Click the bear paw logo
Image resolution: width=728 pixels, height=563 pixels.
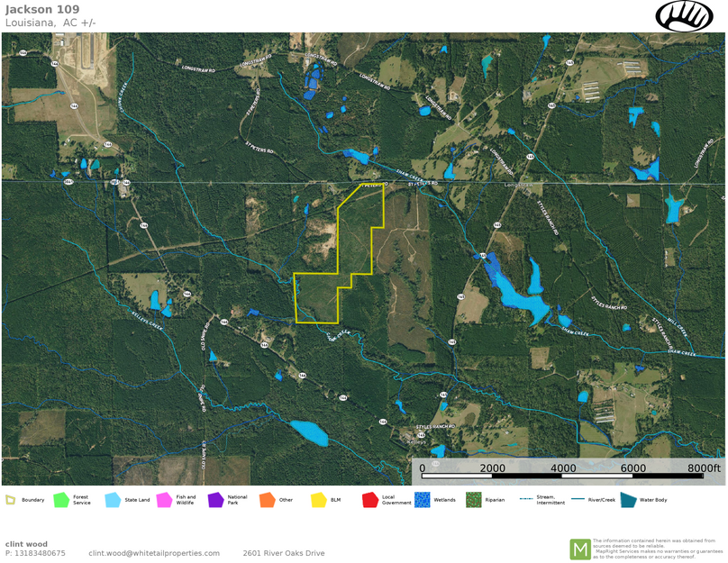point(684,16)
